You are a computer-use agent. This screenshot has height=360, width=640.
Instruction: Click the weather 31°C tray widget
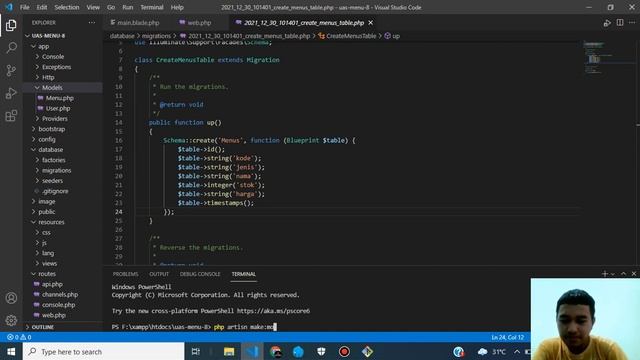[492, 351]
